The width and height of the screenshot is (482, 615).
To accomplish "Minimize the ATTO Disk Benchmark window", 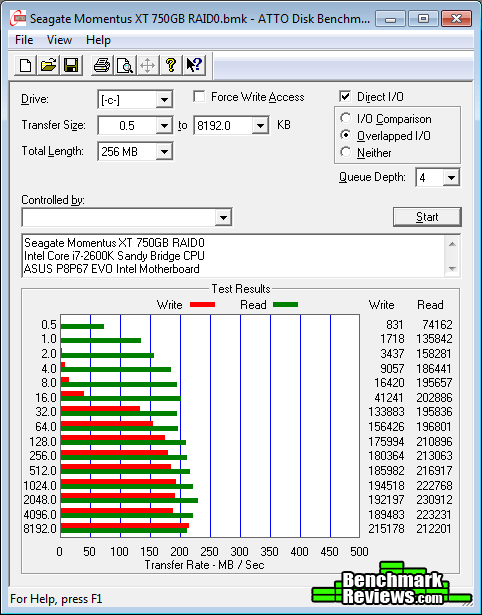I will click(x=390, y=18).
